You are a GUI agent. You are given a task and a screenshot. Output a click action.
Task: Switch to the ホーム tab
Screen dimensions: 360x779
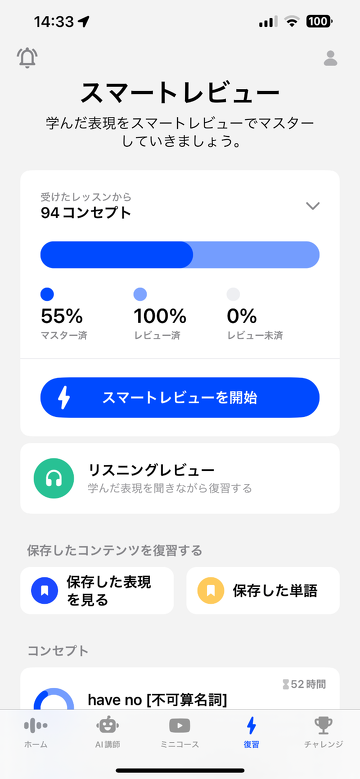36,732
